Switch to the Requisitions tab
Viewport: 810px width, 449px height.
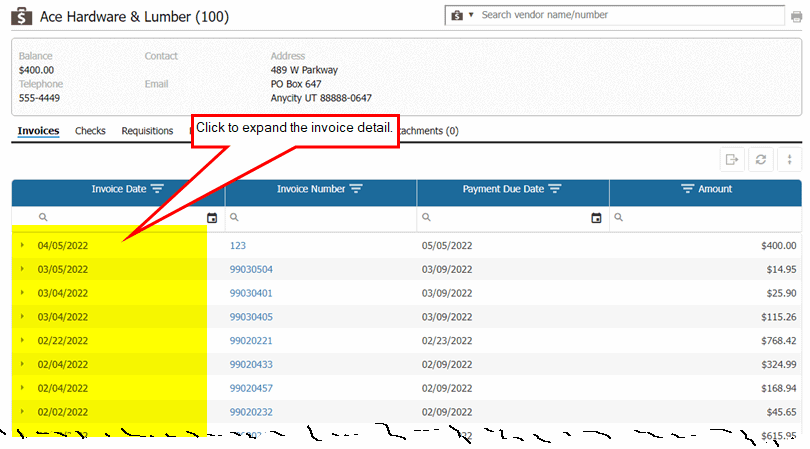coord(147,131)
